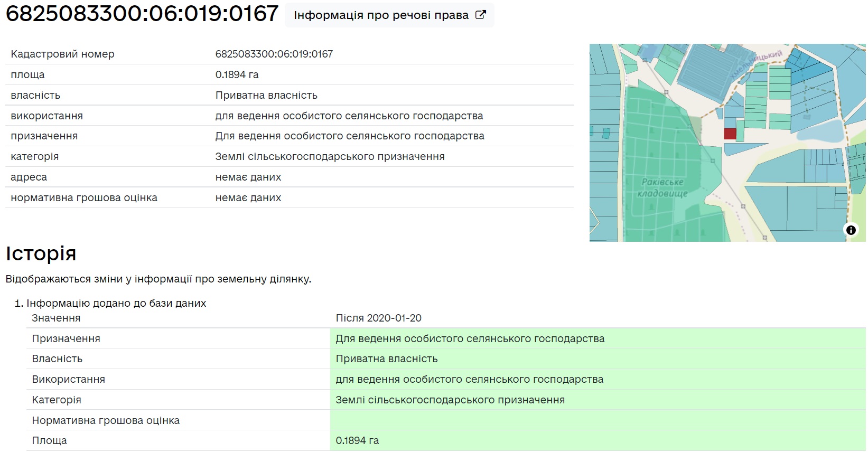Click the площа value 0.1894 га in top table

(x=237, y=74)
